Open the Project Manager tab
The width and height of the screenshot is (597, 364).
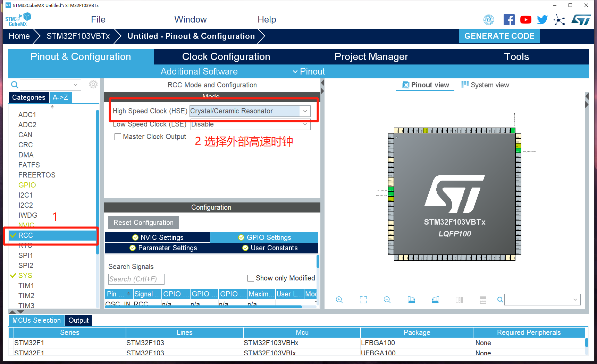371,57
